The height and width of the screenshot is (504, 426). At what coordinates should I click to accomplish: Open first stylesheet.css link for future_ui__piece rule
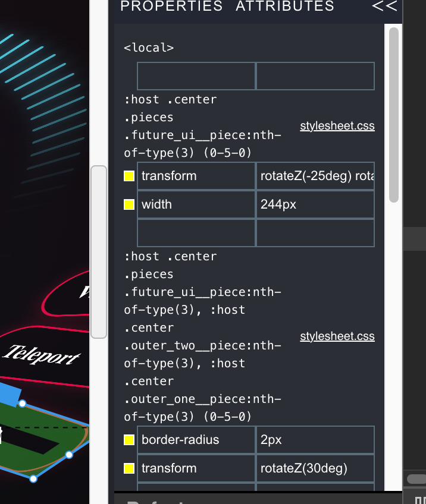coord(337,125)
